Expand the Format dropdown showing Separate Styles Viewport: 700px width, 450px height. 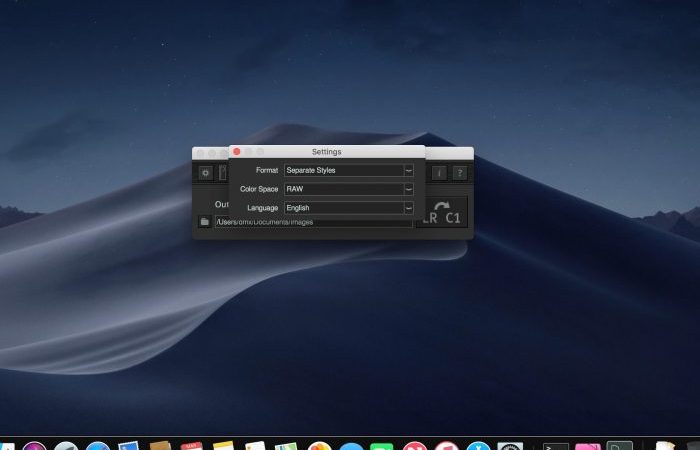point(349,170)
